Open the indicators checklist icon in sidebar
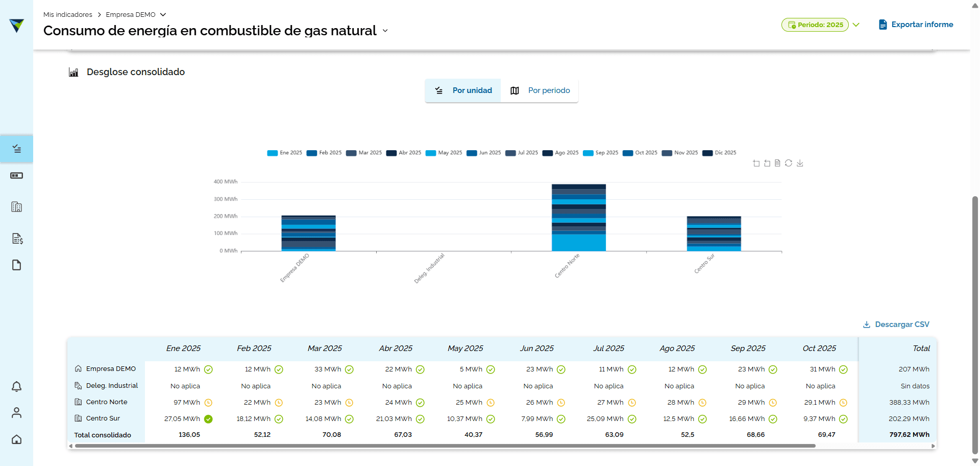980x466 pixels. pyautogui.click(x=17, y=149)
